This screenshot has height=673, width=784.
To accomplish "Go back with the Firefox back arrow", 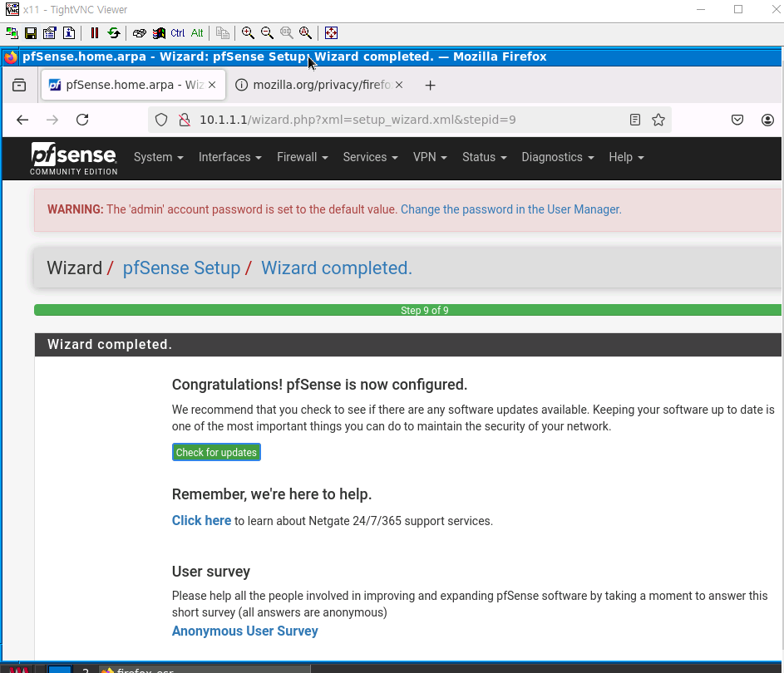I will 22,120.
